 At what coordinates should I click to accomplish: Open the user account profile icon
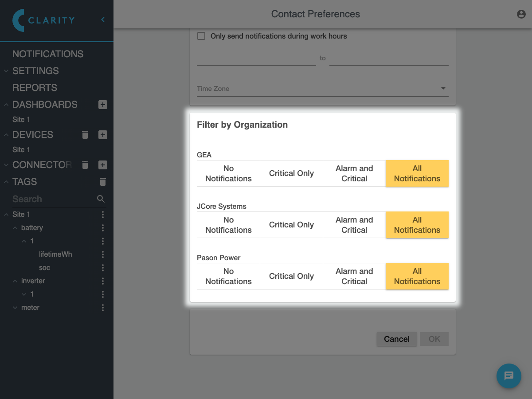tap(521, 14)
